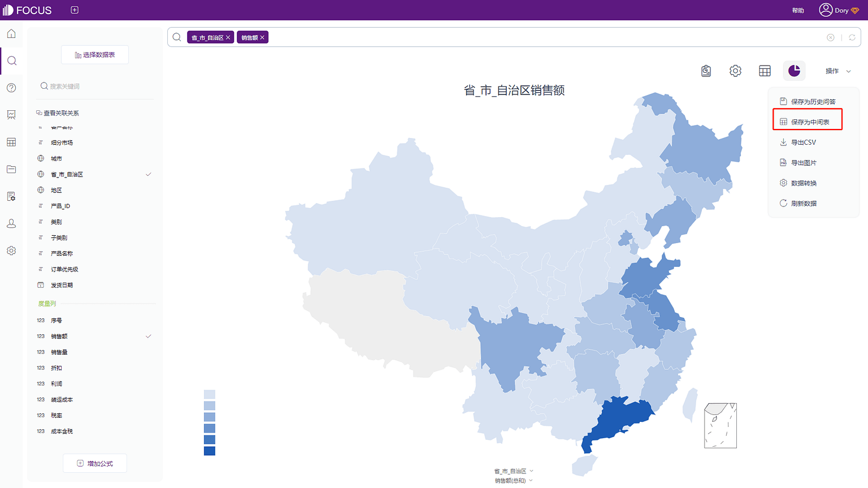
Task: Click the pin-to-board clipboard icon
Action: (x=706, y=71)
